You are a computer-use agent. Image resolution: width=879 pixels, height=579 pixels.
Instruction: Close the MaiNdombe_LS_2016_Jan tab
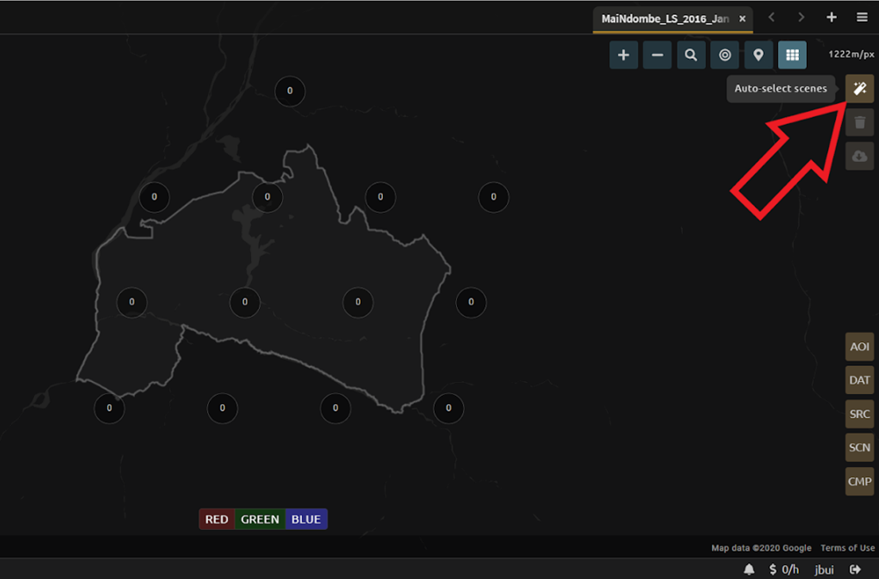742,19
